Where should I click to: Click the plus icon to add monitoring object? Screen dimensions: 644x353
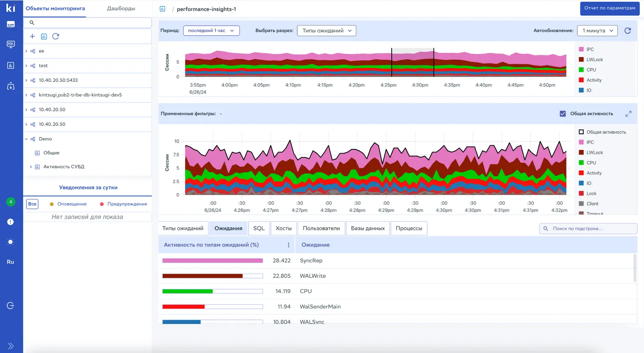coord(32,37)
